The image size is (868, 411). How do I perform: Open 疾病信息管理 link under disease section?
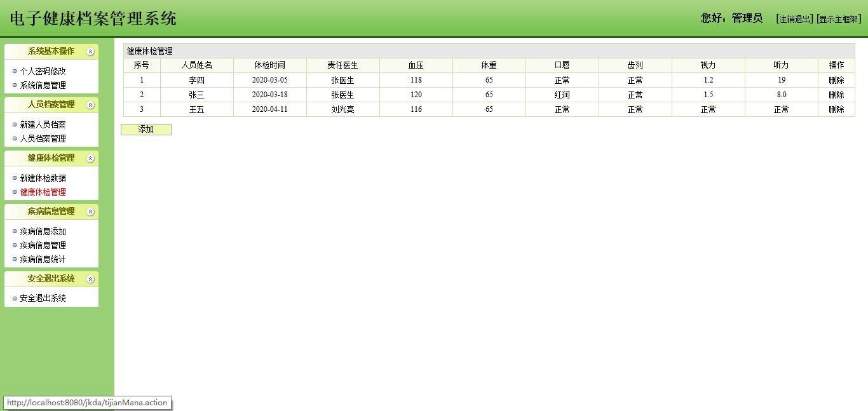pos(43,245)
